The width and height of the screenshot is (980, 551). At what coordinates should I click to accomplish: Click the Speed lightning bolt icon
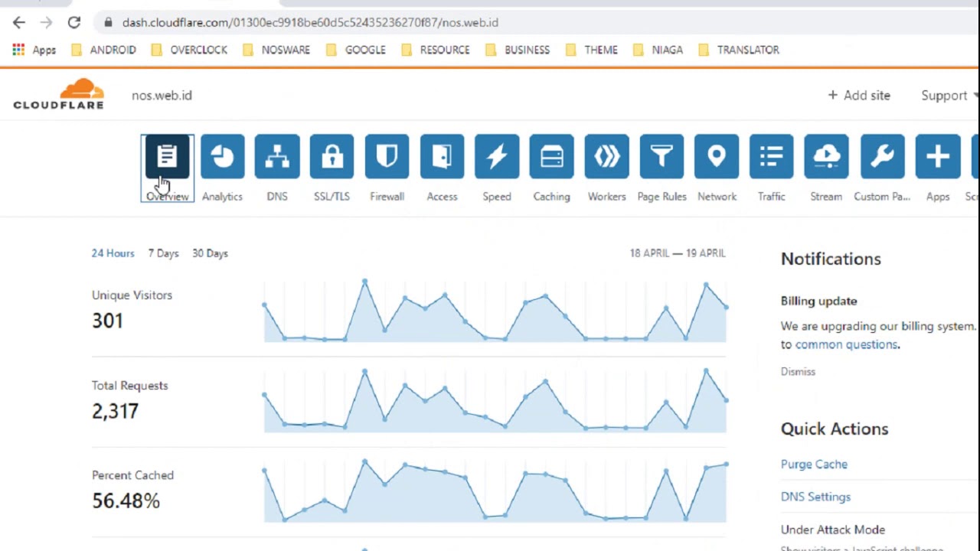497,157
